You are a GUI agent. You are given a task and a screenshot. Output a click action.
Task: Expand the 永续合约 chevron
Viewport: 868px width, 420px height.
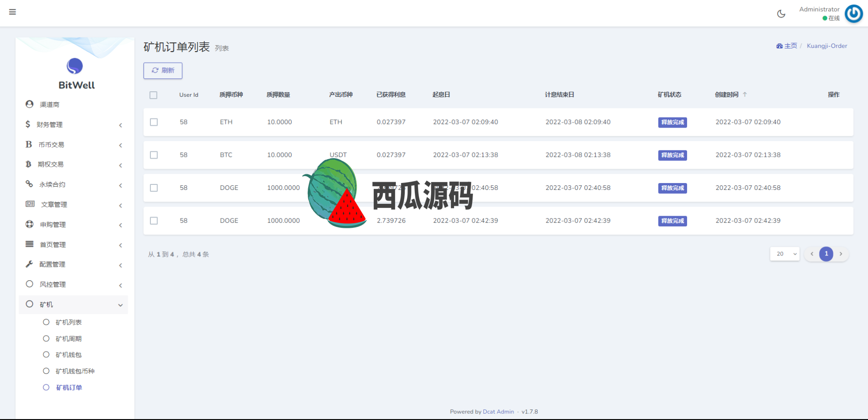pos(120,185)
